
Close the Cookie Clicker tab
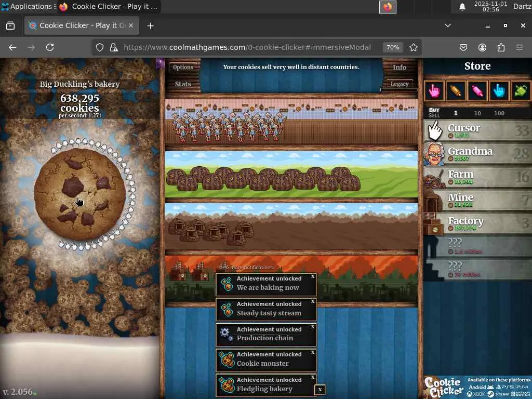[x=131, y=25]
